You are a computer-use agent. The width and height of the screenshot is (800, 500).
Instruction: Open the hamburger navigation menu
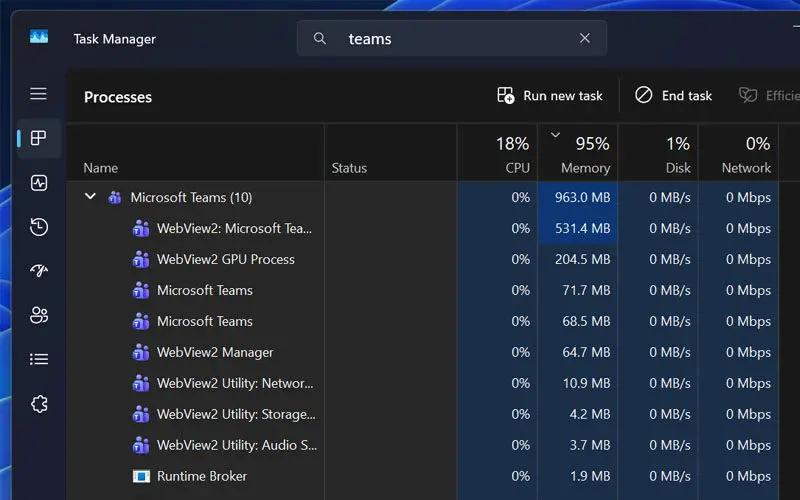pyautogui.click(x=38, y=94)
